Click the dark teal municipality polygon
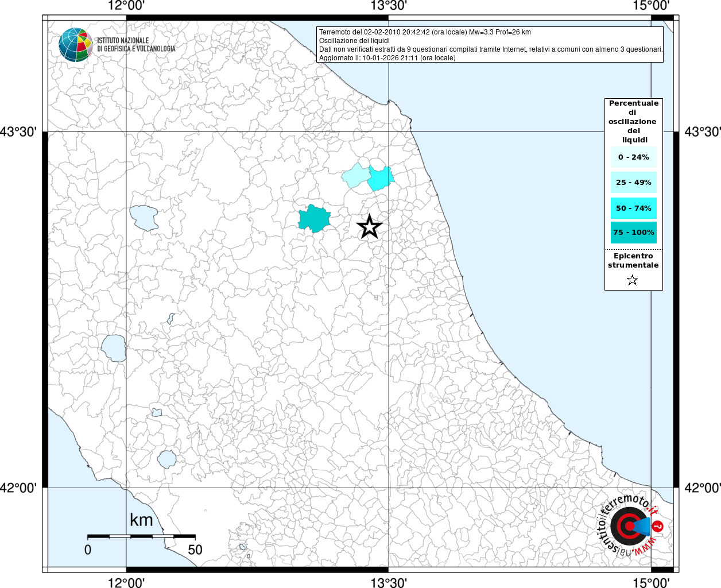 coord(314,219)
